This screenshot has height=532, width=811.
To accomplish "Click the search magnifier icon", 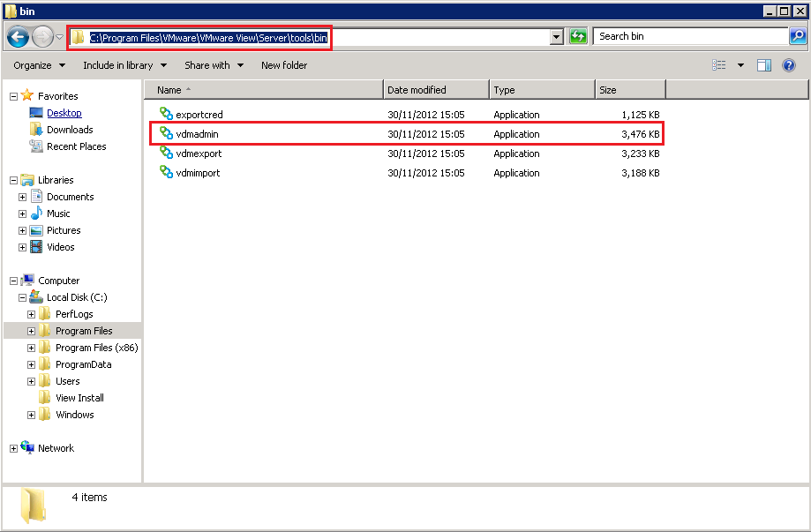I will [x=797, y=36].
